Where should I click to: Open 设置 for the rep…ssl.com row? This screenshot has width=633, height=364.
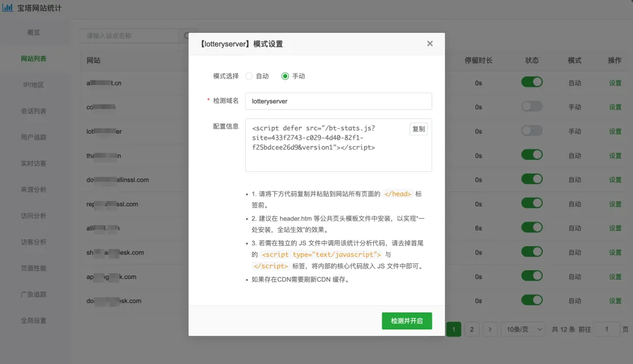coord(615,204)
